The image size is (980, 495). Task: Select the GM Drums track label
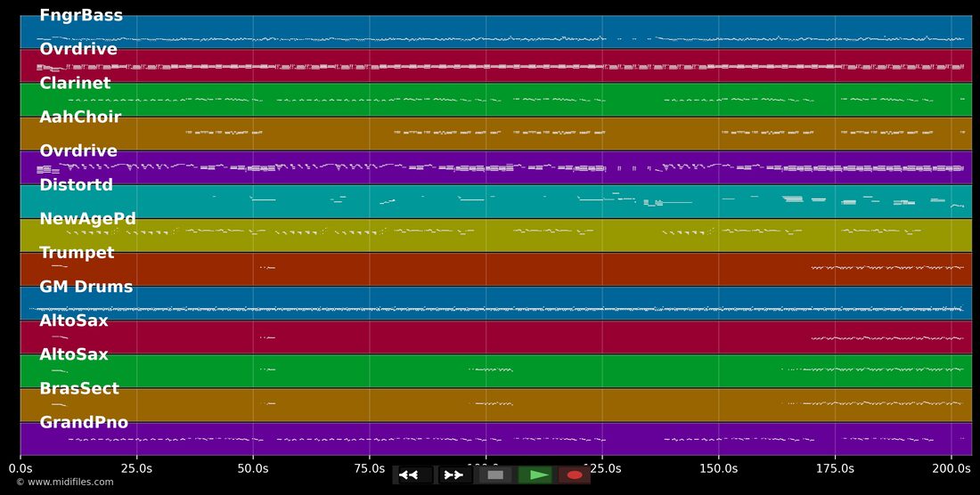click(x=86, y=287)
